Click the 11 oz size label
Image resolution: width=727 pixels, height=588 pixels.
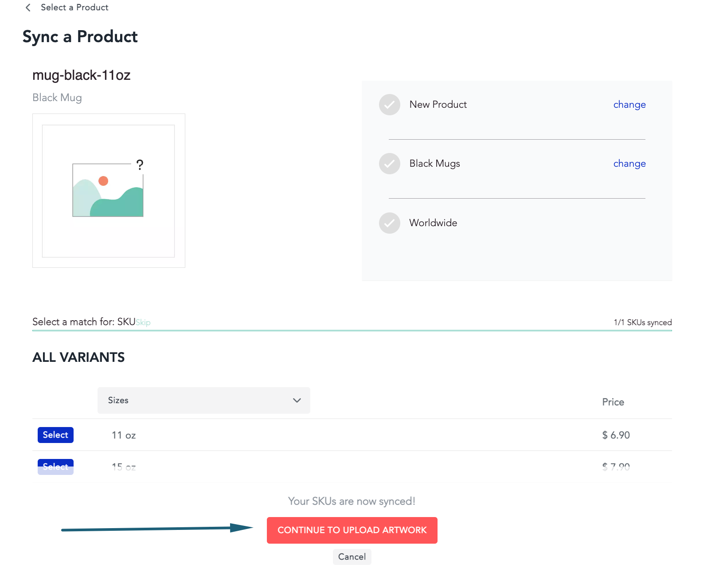tap(124, 435)
